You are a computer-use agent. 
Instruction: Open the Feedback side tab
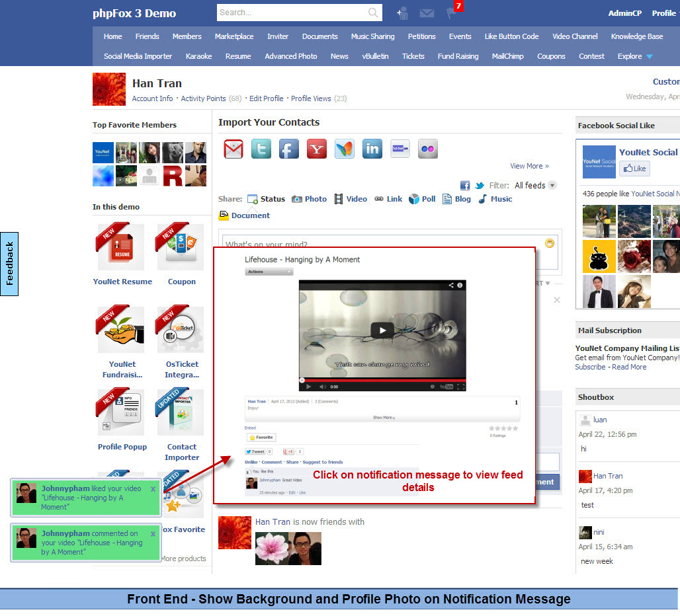[x=9, y=264]
